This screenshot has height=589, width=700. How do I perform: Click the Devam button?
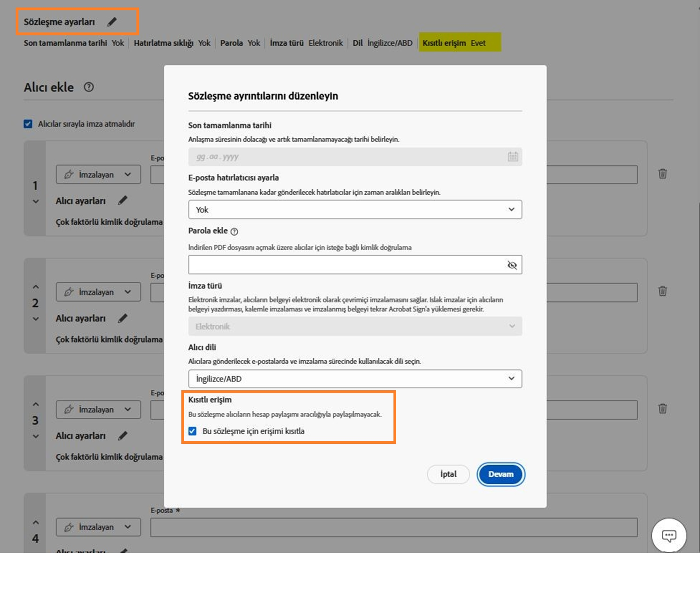click(501, 474)
